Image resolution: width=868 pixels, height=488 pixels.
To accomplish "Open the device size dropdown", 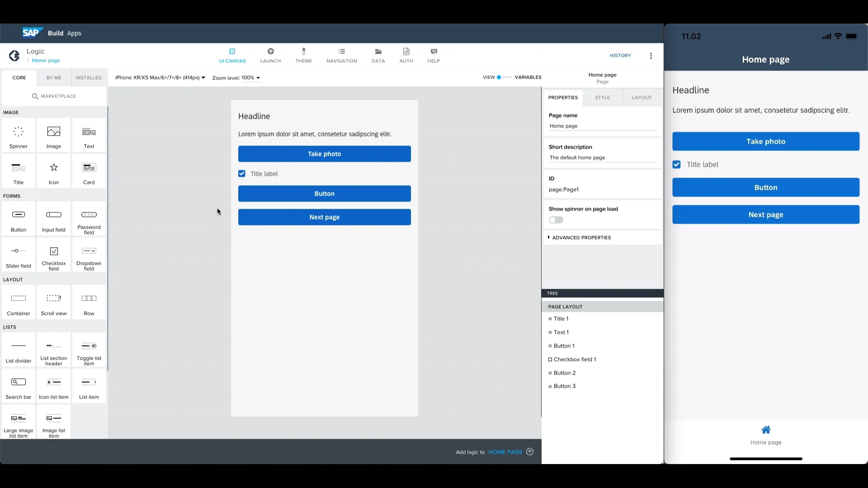I will [x=159, y=77].
